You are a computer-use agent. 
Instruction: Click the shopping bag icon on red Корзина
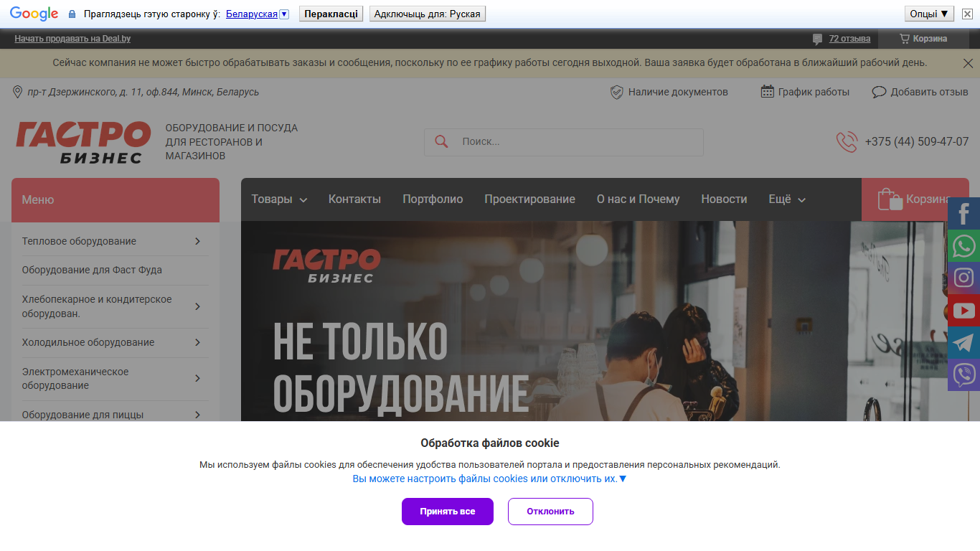pyautogui.click(x=890, y=199)
